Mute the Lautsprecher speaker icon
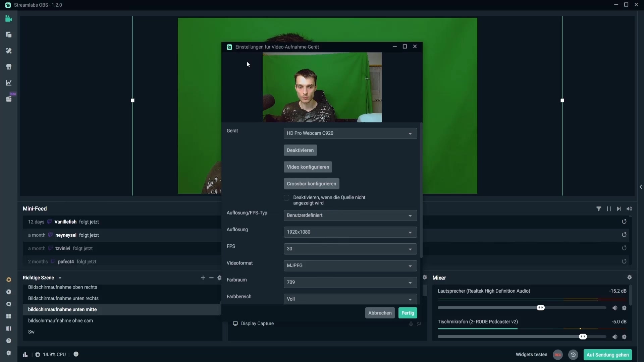This screenshot has height=362, width=644. click(615, 308)
